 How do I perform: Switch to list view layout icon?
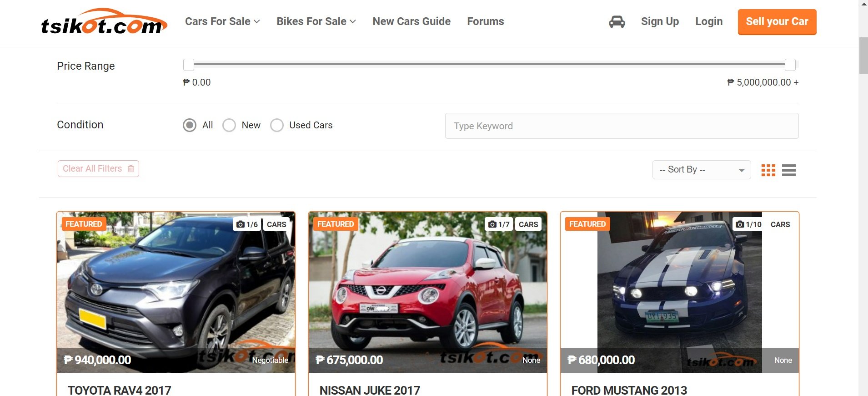pyautogui.click(x=789, y=170)
